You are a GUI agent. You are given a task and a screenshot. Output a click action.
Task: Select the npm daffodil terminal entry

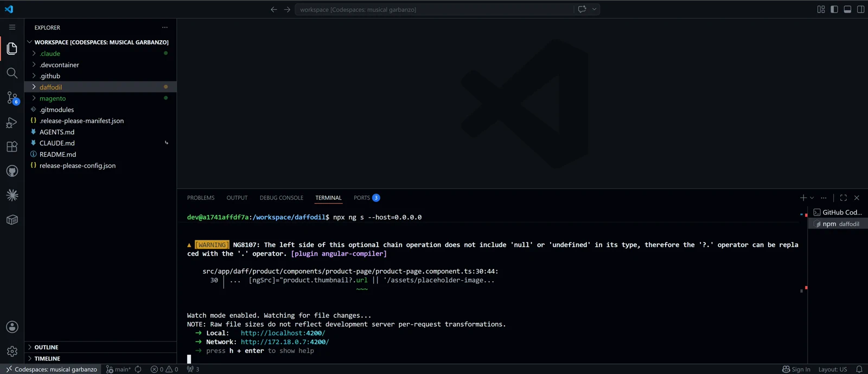point(838,224)
